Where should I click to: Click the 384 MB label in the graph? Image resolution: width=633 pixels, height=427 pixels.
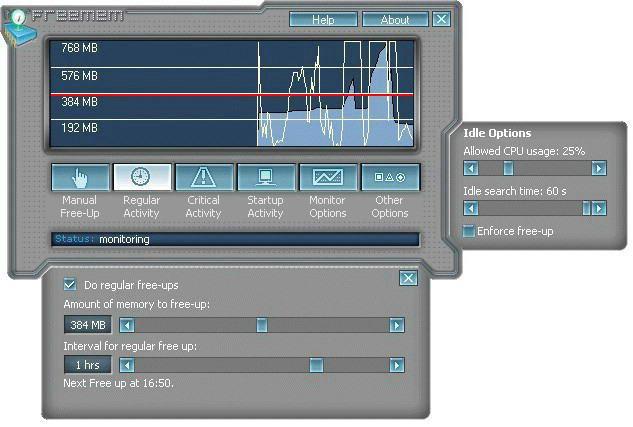80,102
